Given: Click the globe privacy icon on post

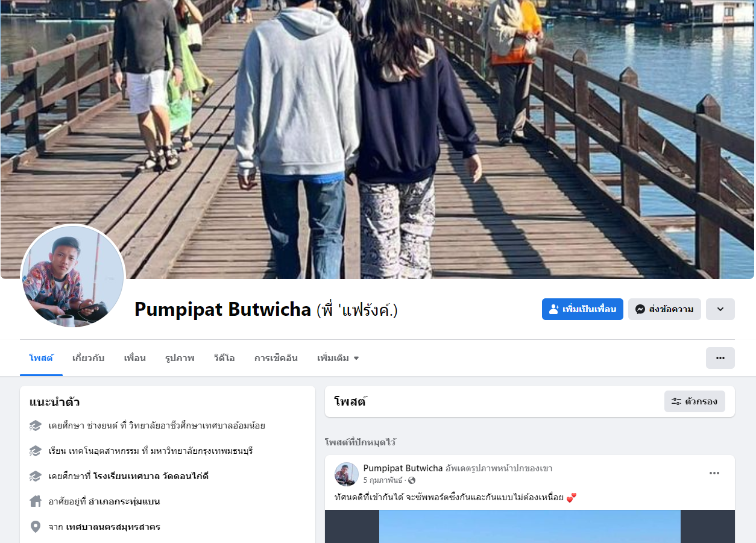Looking at the screenshot, I should click(x=412, y=480).
